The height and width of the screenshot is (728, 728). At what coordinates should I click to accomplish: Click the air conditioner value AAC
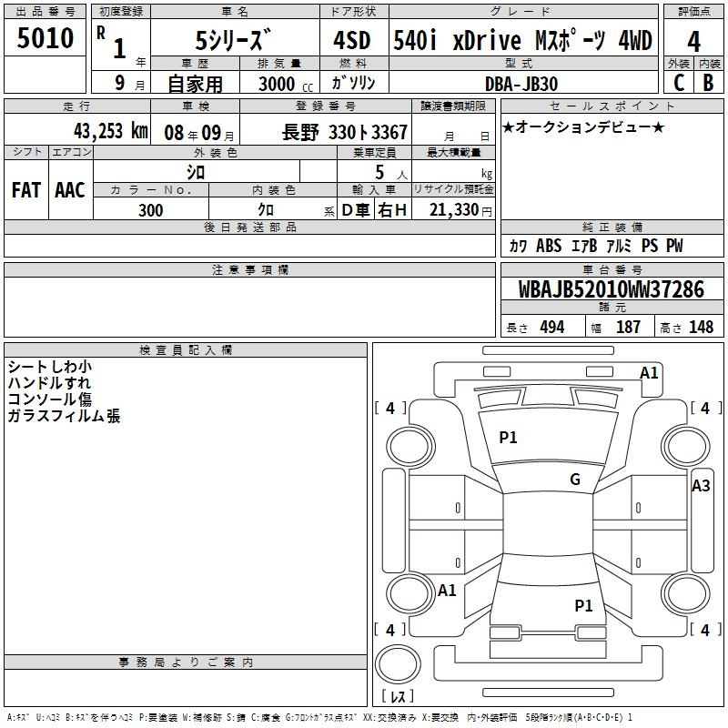coord(70,190)
